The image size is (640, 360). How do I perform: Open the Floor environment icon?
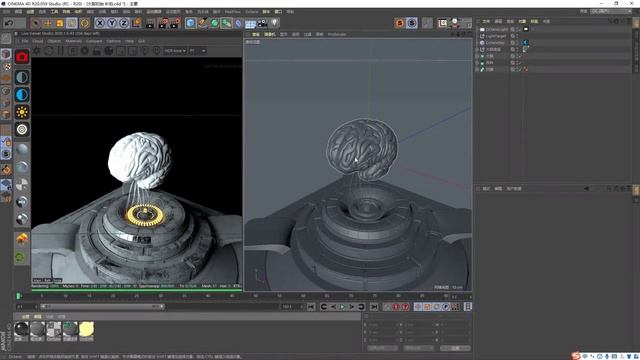point(250,23)
